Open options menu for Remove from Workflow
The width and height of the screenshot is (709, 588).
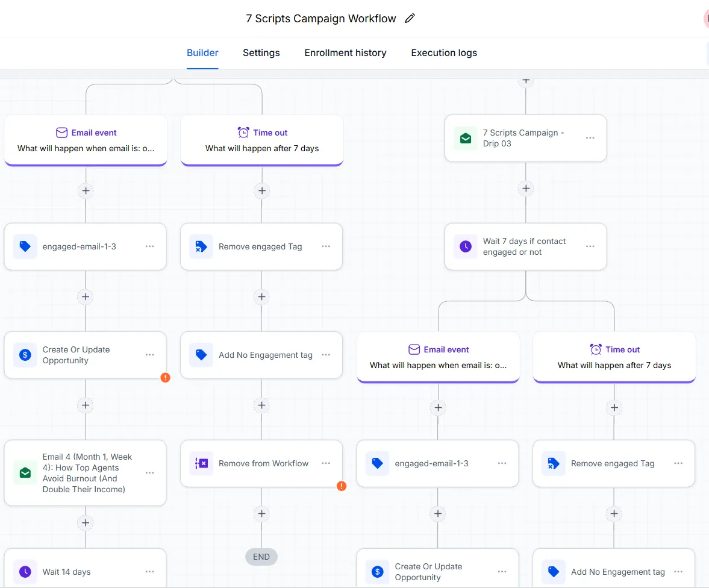(x=326, y=463)
